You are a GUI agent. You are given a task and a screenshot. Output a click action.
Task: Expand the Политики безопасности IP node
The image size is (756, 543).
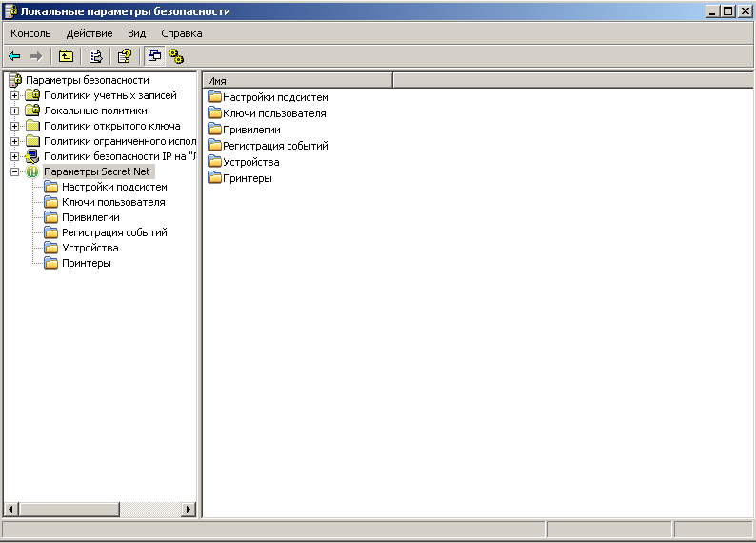(x=14, y=156)
